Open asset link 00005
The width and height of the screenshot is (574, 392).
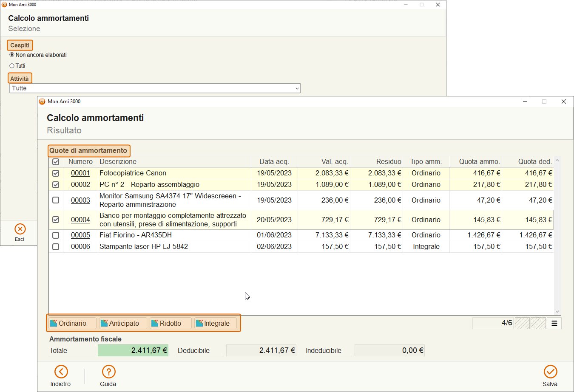[80, 235]
